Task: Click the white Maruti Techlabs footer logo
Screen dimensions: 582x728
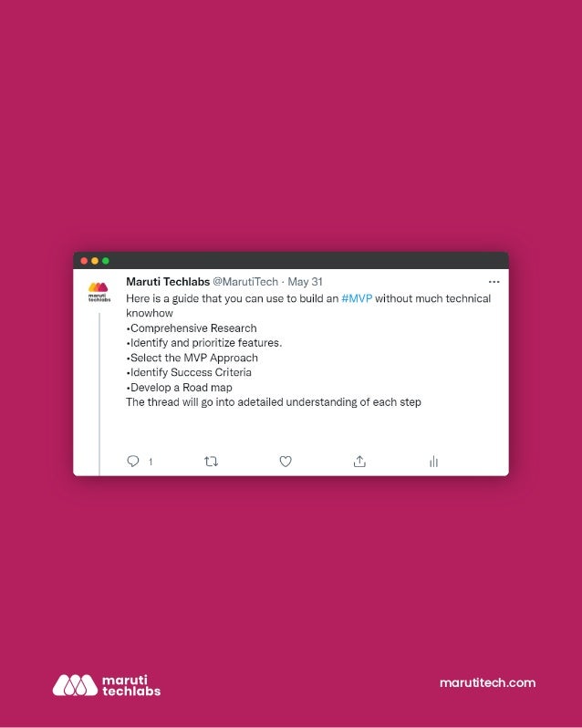Action: pos(107,685)
